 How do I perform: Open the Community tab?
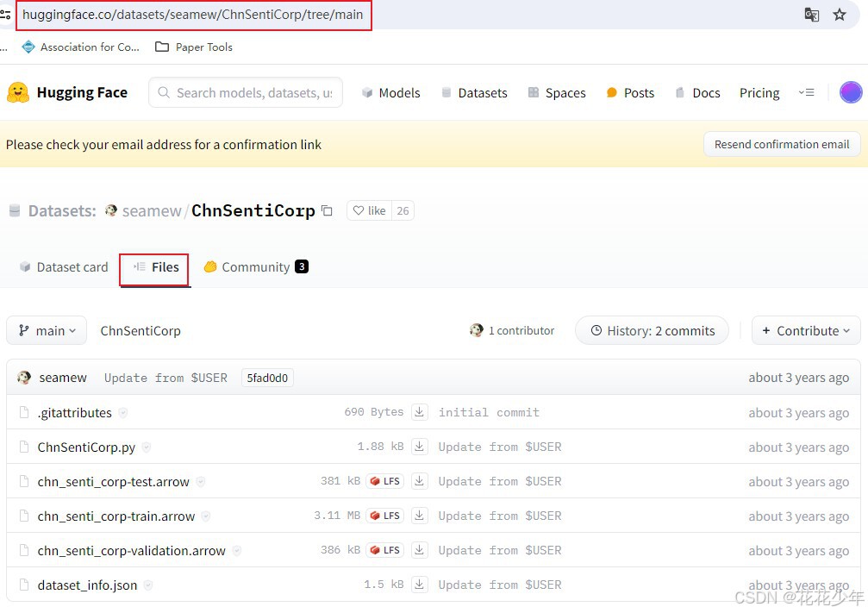(x=256, y=267)
